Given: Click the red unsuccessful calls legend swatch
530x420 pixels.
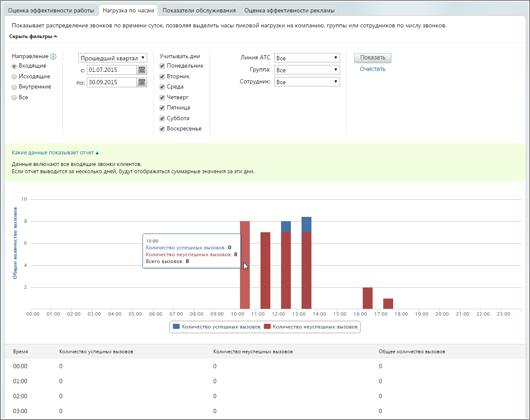Looking at the screenshot, I should point(267,326).
